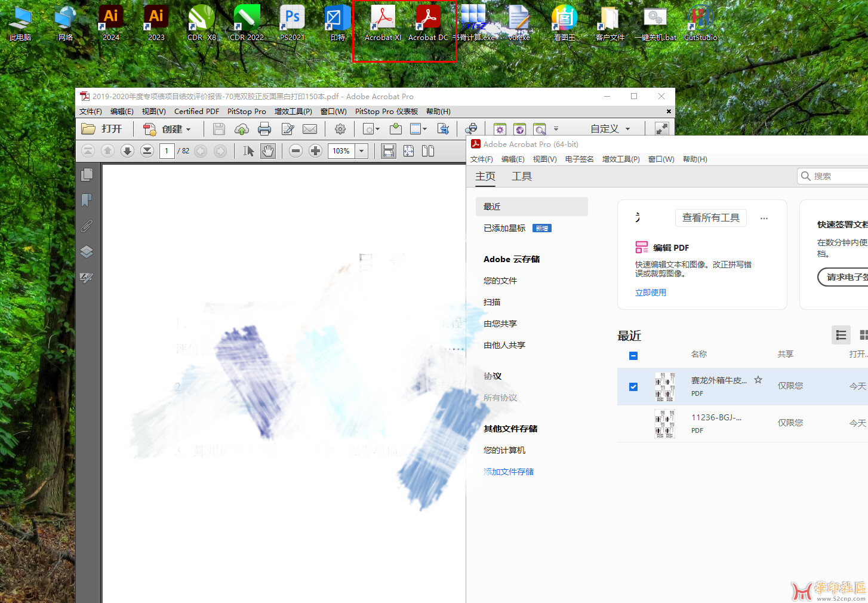Click 添加文件存储 link
The height and width of the screenshot is (603, 868).
509,472
